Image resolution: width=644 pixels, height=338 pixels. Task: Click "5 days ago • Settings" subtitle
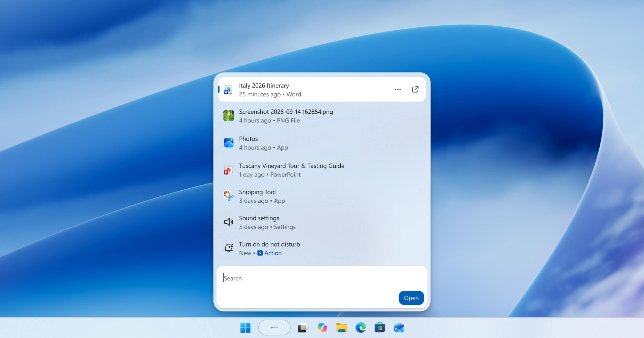tap(267, 227)
